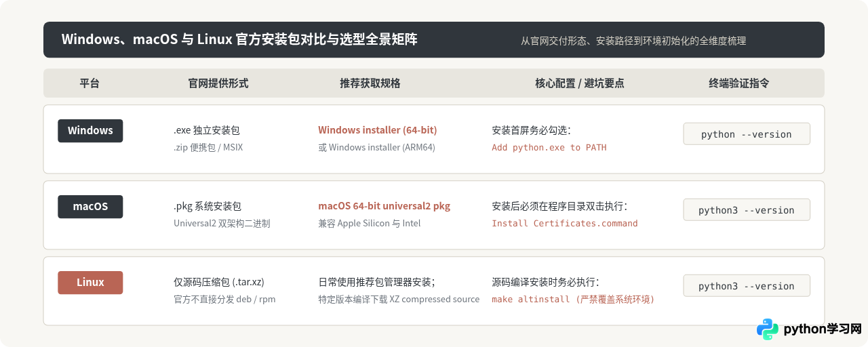Viewport: 868px width, 347px height.
Task: Click text .exe 独立安装包
Action: point(207,130)
